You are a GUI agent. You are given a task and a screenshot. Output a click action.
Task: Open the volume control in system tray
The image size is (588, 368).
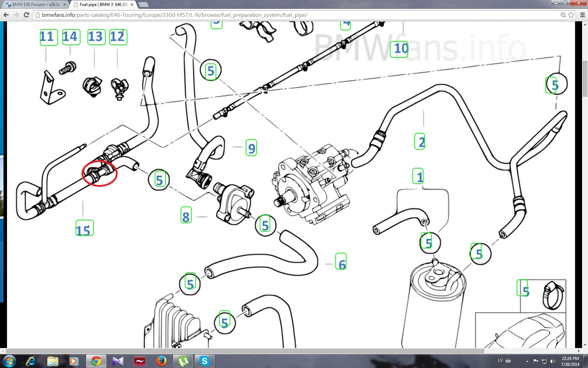click(553, 361)
